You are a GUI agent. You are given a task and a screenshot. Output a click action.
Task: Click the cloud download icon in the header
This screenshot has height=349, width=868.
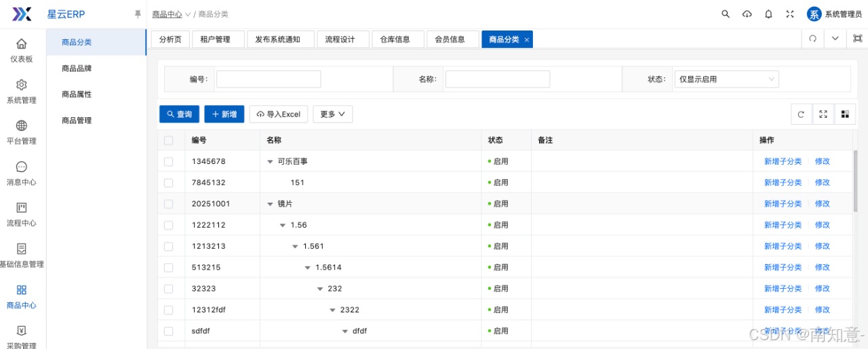tap(747, 14)
